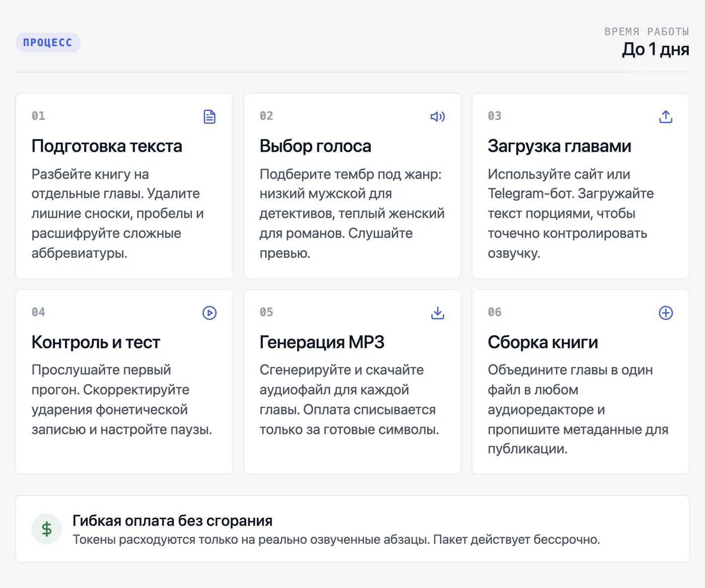
Task: Click step number 01
Action: click(x=38, y=116)
